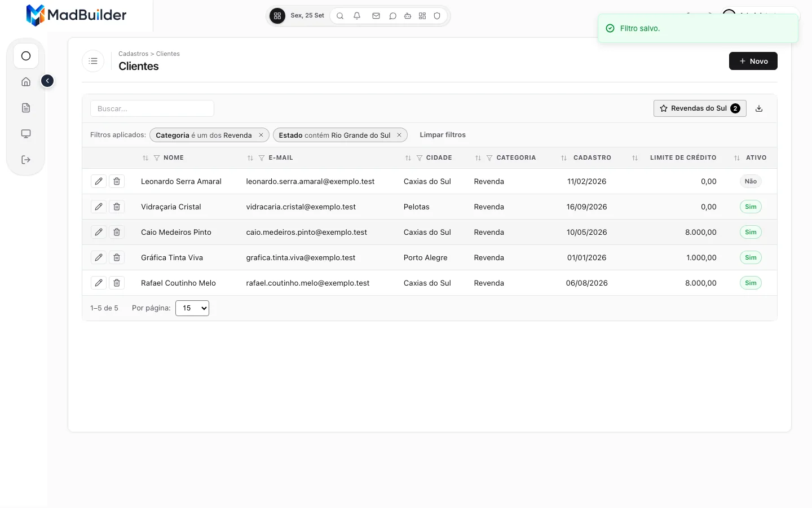Click the circle icon atop the sidebar
The height and width of the screenshot is (508, 812).
coord(26,56)
